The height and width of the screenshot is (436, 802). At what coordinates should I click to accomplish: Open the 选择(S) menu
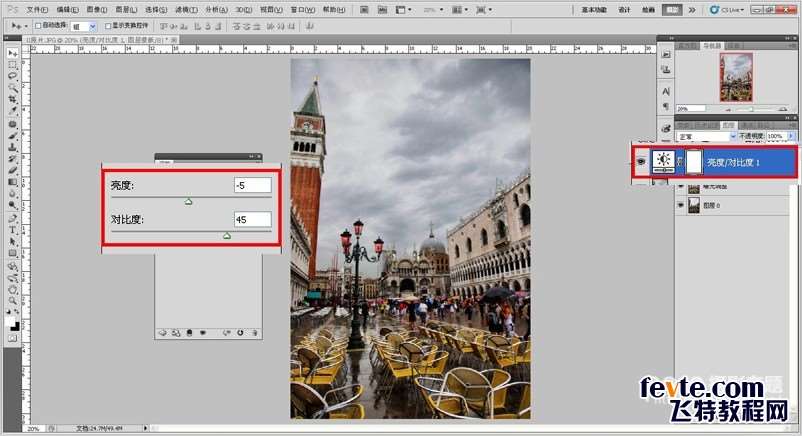click(156, 10)
